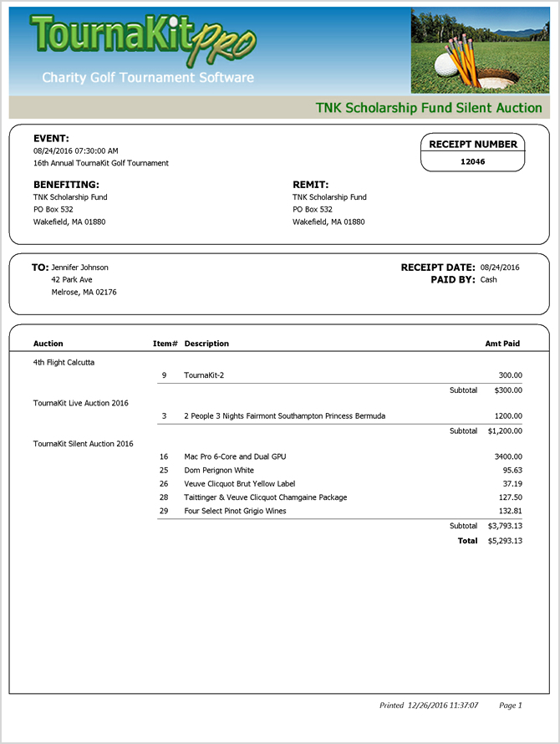The height and width of the screenshot is (744, 560).
Task: Click the 'TournaKit-2' item description
Action: [204, 375]
